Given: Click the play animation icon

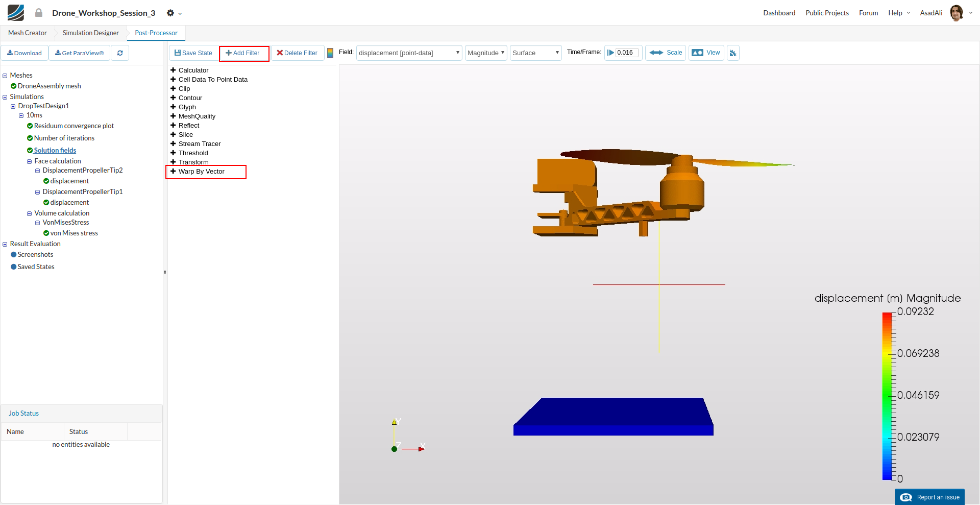Looking at the screenshot, I should (x=610, y=53).
